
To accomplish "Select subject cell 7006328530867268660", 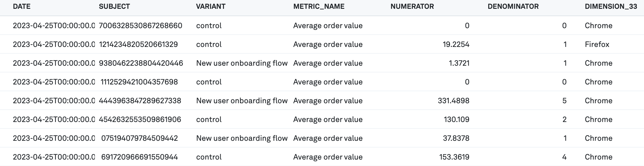I will tap(141, 26).
